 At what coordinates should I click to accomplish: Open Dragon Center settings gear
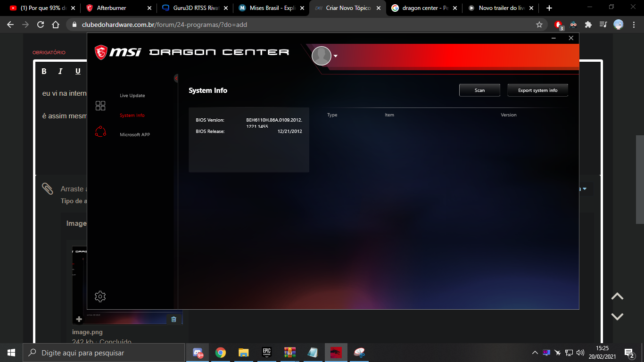[100, 296]
